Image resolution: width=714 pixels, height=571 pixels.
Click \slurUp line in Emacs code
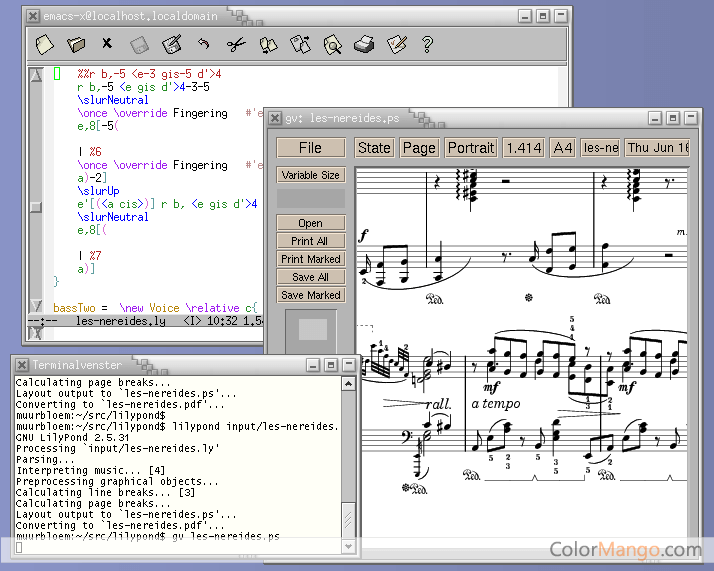point(99,191)
